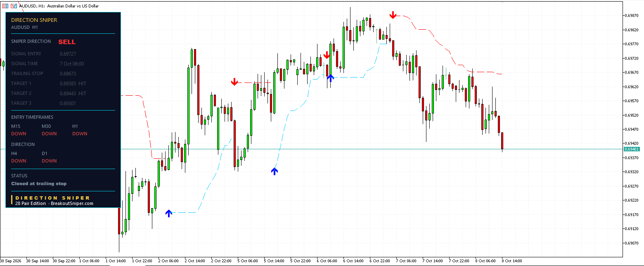The width and height of the screenshot is (644, 266).
Task: Open the one-click trading panel icon
Action: click(x=5, y=6)
